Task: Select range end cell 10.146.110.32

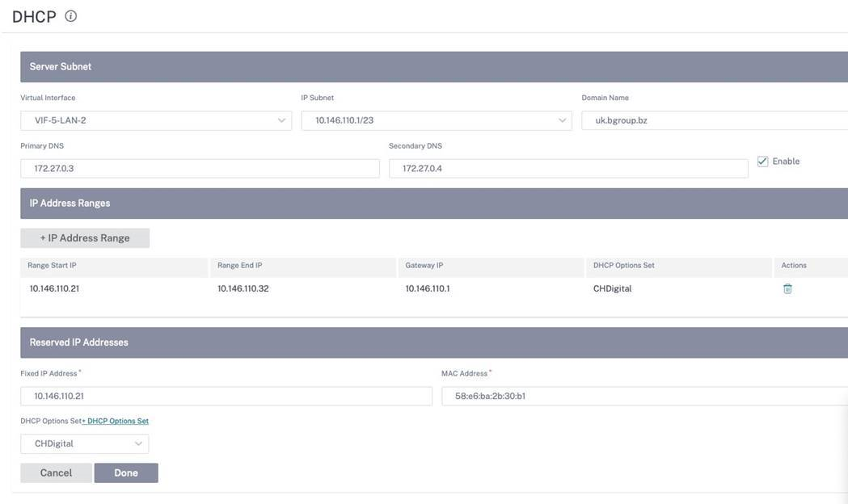Action: [243, 288]
